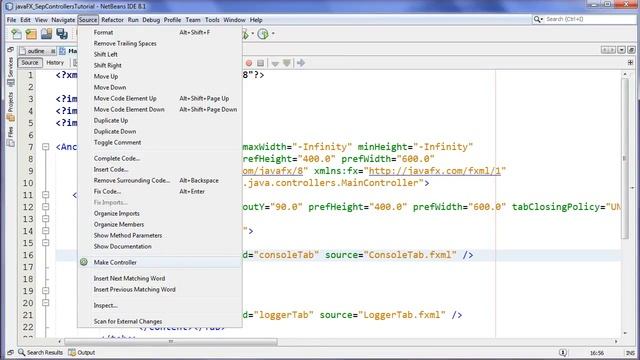Switch to Source view toggle

[30, 62]
